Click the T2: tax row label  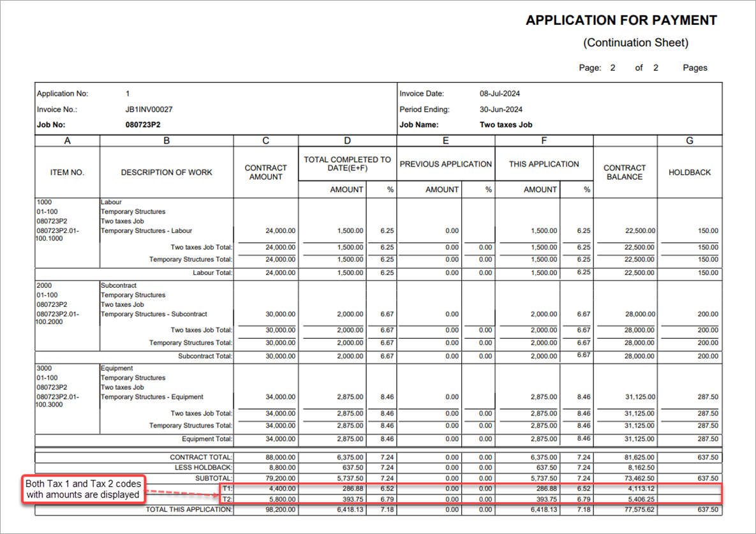point(227,500)
